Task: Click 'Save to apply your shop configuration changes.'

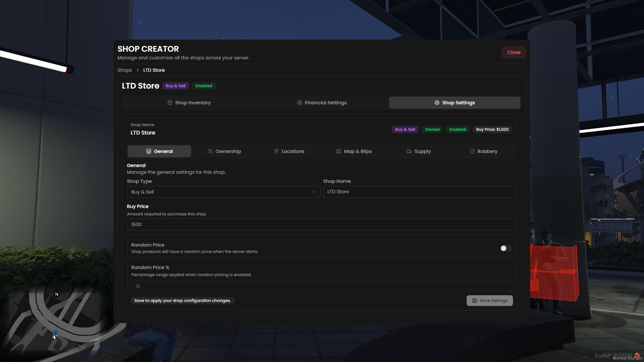Action: point(182,301)
